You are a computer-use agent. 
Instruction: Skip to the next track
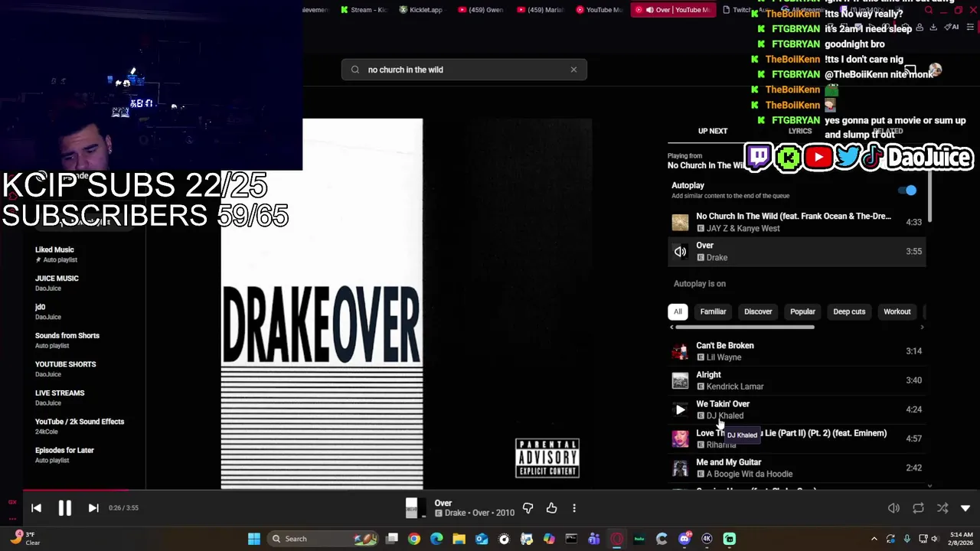pyautogui.click(x=93, y=507)
